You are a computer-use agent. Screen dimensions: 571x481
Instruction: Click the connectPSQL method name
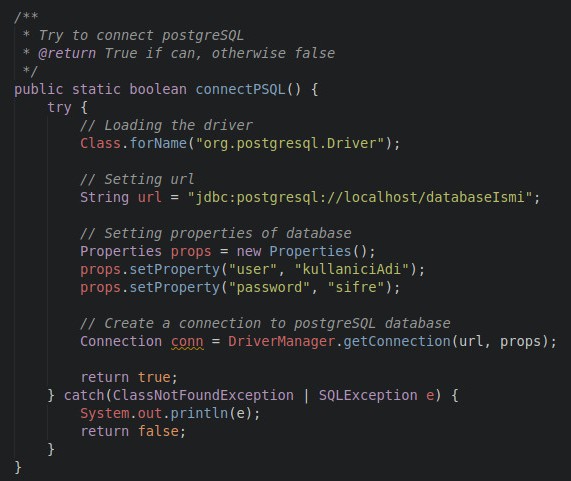click(x=241, y=89)
